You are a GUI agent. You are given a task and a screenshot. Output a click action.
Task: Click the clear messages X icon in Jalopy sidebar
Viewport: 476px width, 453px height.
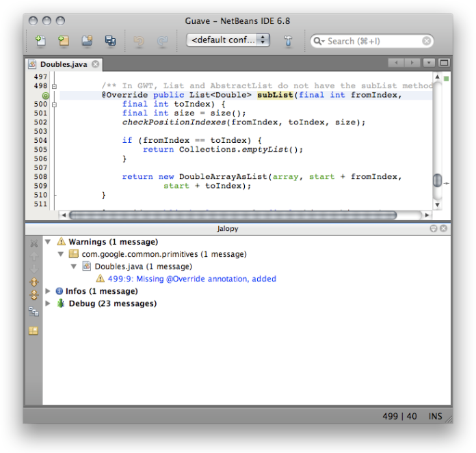pos(34,243)
